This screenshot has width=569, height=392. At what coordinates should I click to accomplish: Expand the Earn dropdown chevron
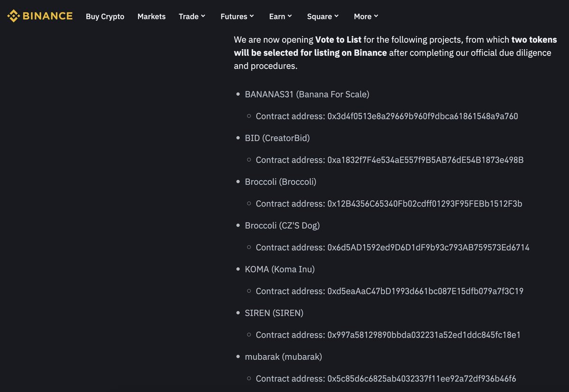[290, 16]
